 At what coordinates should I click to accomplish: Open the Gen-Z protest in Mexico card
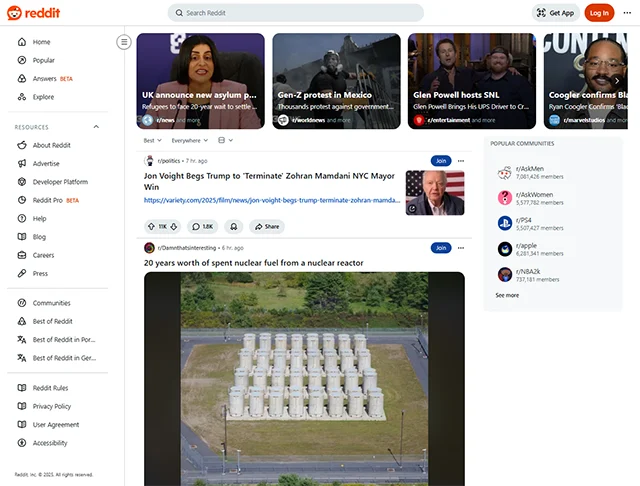[x=336, y=80]
